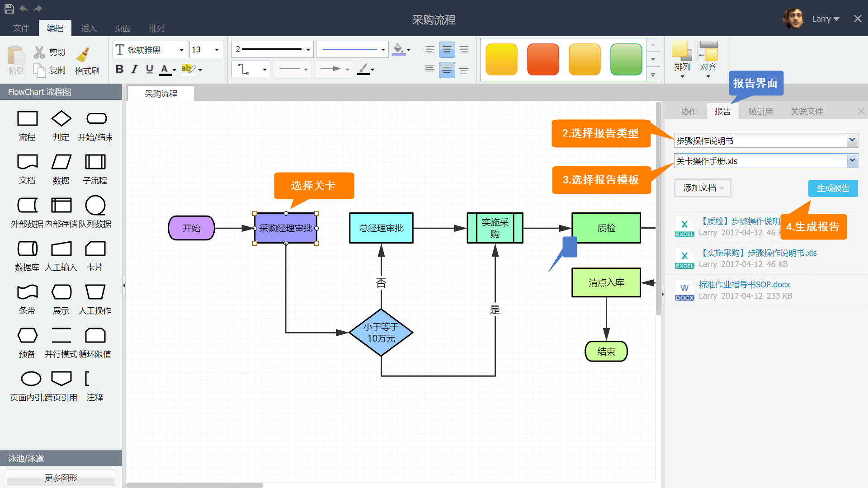Open the font name dropdown

point(181,50)
